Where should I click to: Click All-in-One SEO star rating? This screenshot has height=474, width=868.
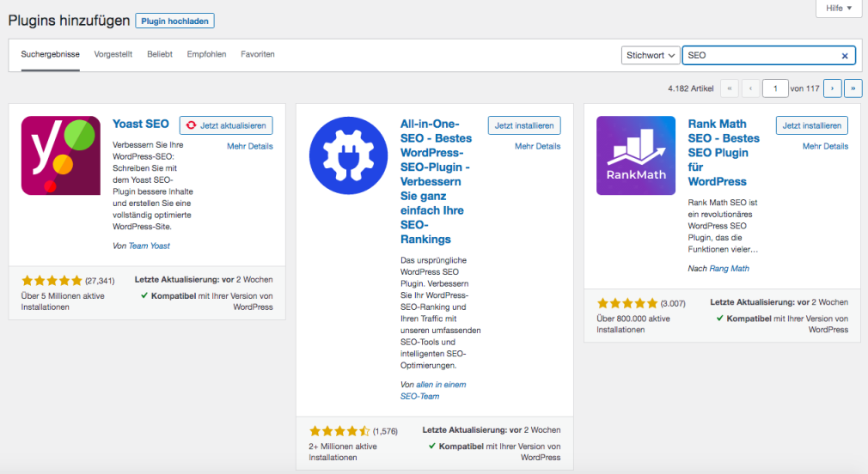click(x=339, y=431)
